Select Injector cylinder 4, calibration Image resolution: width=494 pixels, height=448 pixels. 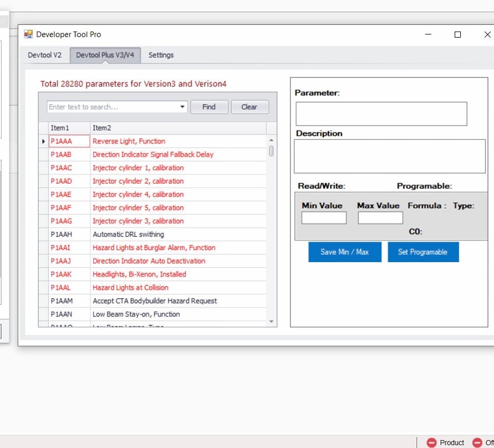(178, 194)
